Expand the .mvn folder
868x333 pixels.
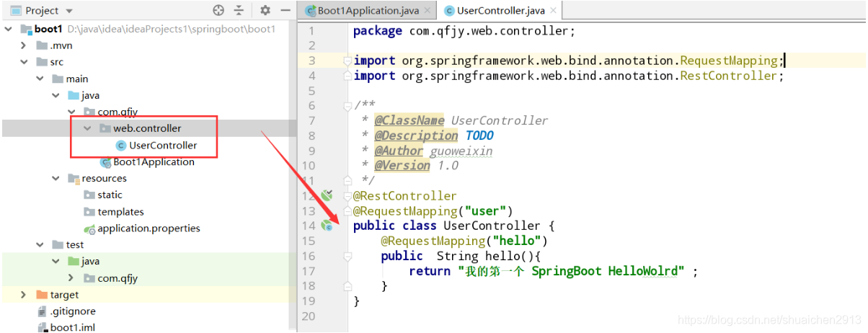click(x=25, y=45)
